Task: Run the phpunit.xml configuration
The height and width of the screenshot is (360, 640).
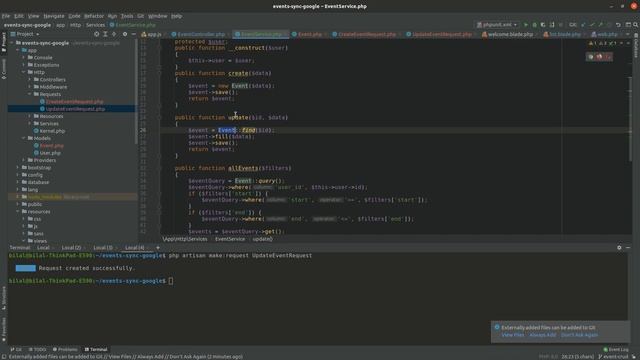Action: pos(526,25)
